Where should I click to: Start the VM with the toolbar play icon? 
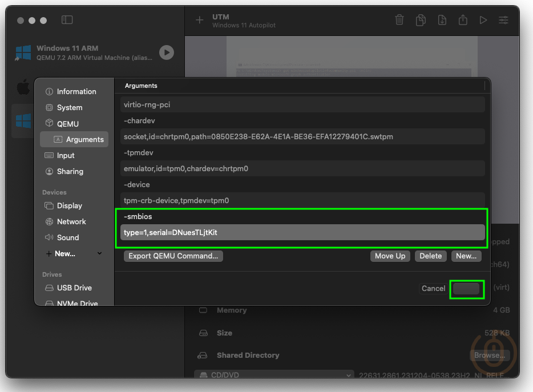tap(483, 19)
